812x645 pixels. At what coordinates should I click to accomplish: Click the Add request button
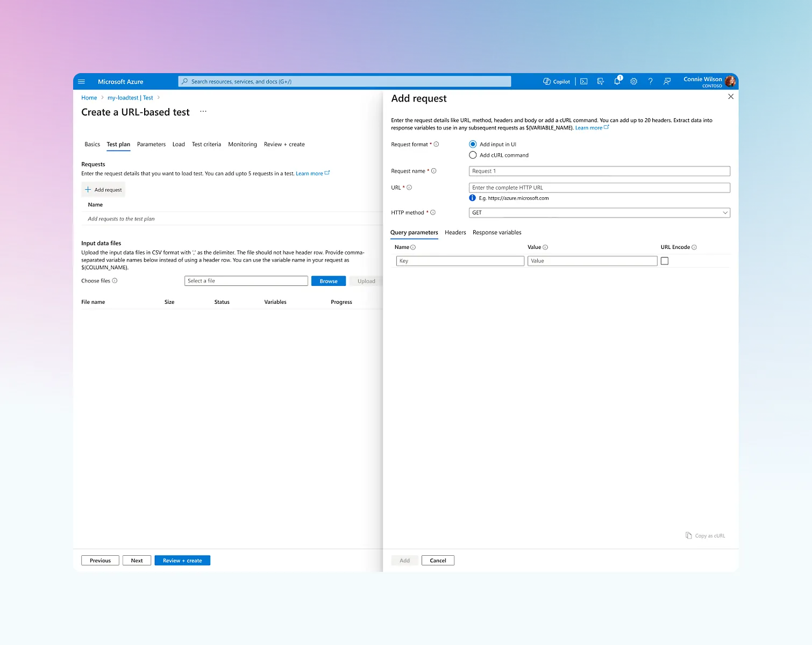[103, 190]
